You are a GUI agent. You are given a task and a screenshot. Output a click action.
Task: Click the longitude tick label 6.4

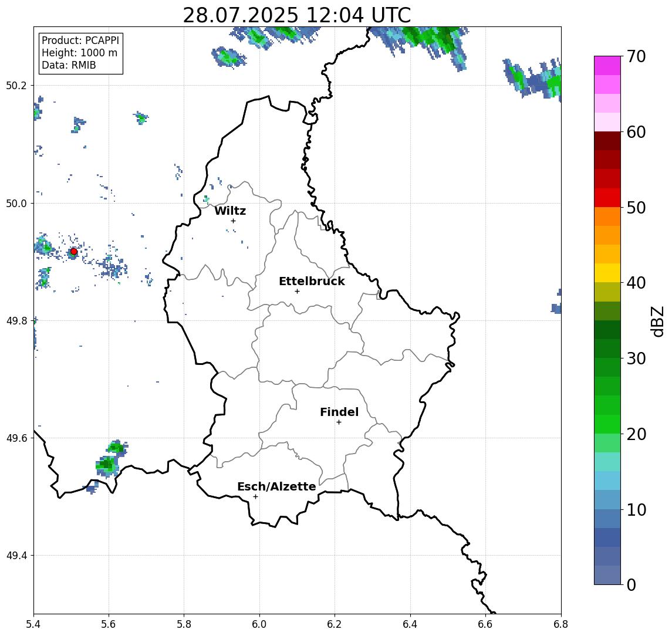click(x=410, y=624)
